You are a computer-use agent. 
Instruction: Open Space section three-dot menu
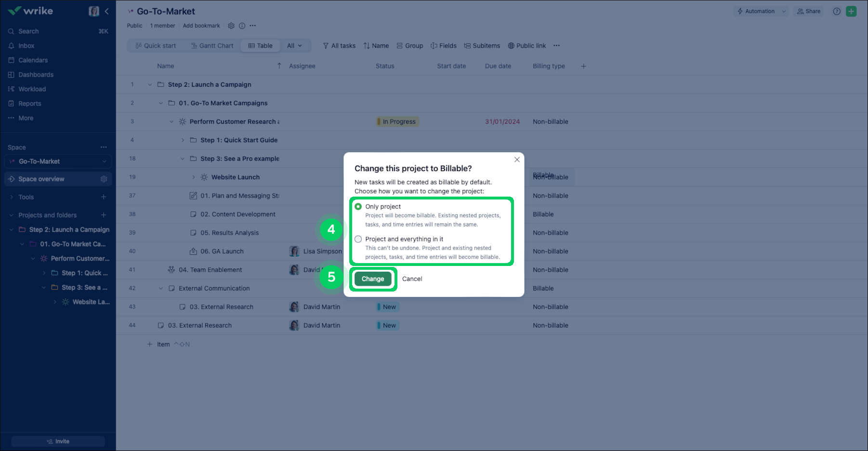(x=104, y=147)
